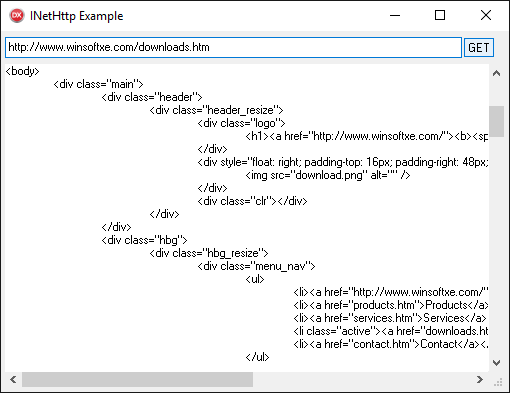Image resolution: width=510 pixels, height=393 pixels.
Task: Click the <h1> winsoftxe.com link line
Action: click(367, 136)
